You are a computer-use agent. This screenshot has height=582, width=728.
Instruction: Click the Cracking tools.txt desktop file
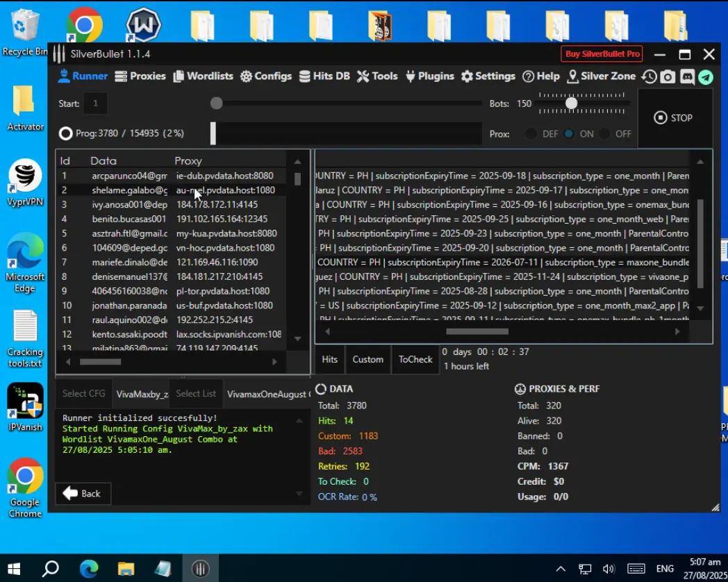pos(24,339)
